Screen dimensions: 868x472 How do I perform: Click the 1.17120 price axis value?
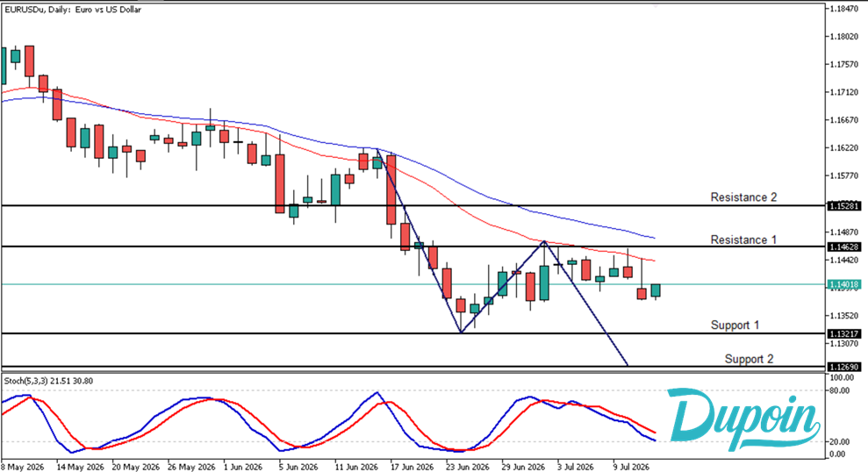[x=843, y=92]
